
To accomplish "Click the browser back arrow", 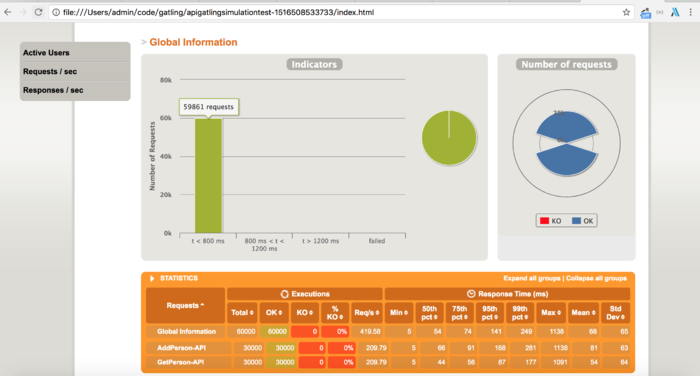I will click(8, 13).
